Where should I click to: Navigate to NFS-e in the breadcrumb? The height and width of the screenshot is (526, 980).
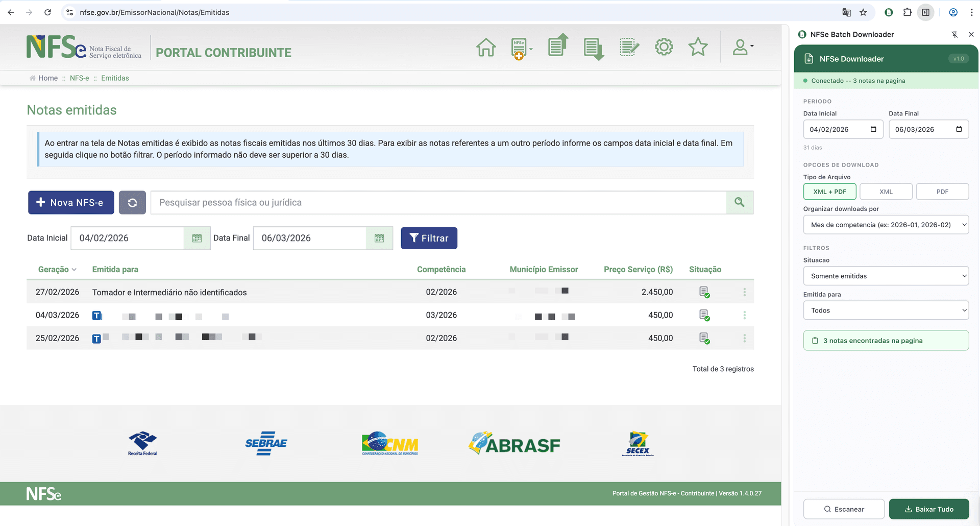coord(79,78)
